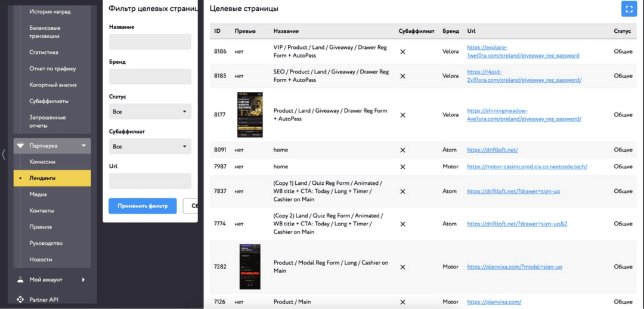This screenshot has width=644, height=309.
Task: Open the plenvixa.com/?modal=sign-up link
Action: pos(515,267)
